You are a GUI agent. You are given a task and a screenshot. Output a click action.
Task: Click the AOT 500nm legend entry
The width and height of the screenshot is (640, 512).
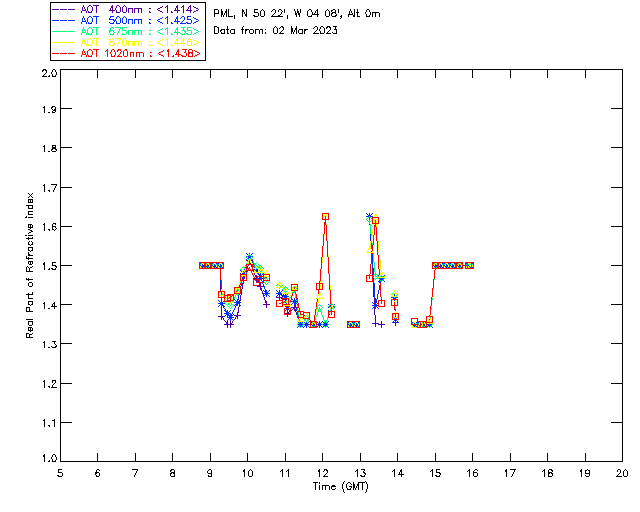pos(126,20)
